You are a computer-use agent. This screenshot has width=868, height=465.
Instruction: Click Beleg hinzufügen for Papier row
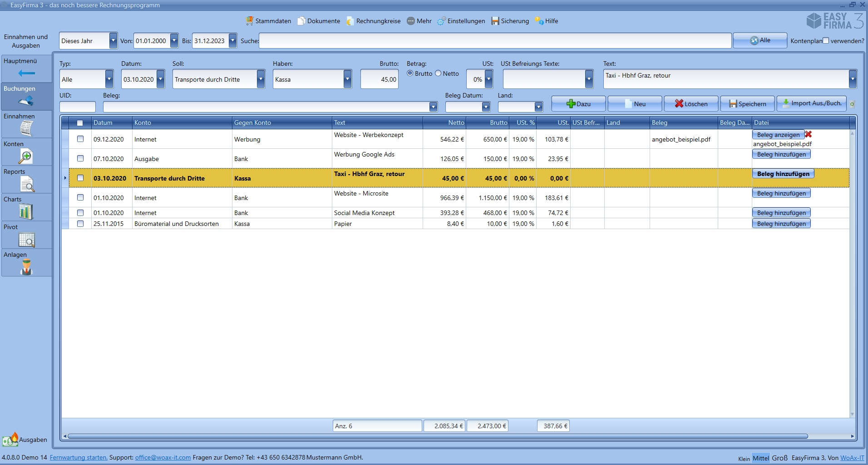pos(781,224)
